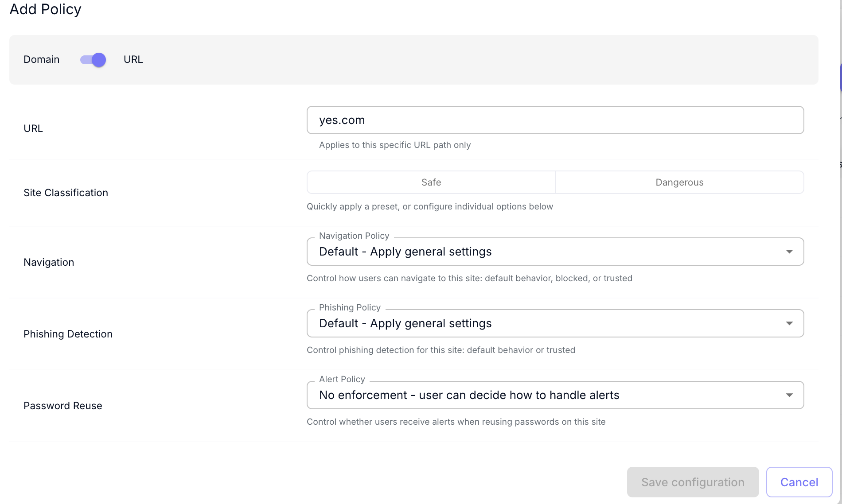Image resolution: width=842 pixels, height=504 pixels.
Task: Click the 'Applies to this specific URL path only' hint
Action: [x=395, y=145]
